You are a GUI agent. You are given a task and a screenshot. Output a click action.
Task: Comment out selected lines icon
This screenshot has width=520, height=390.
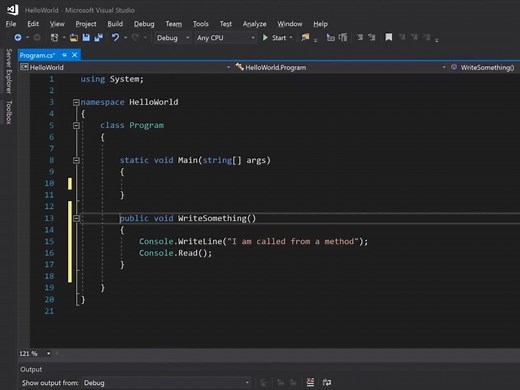pyautogui.click(x=360, y=37)
